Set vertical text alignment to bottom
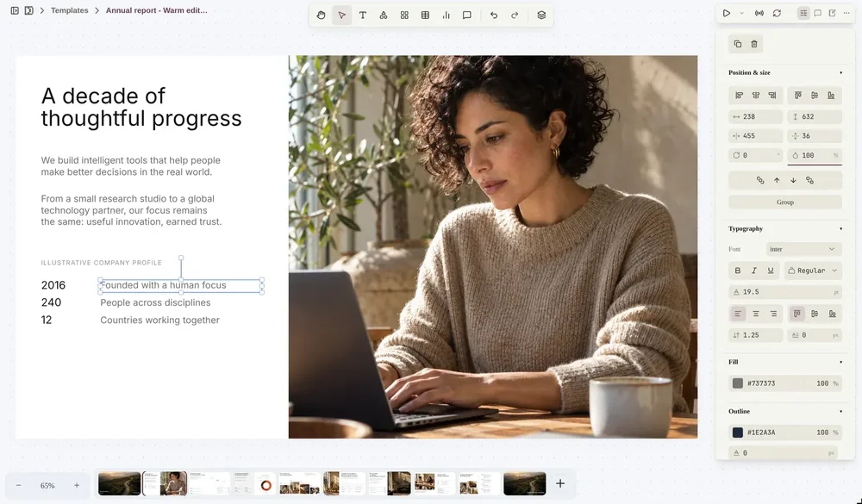Image resolution: width=862 pixels, height=504 pixels. pyautogui.click(x=833, y=314)
